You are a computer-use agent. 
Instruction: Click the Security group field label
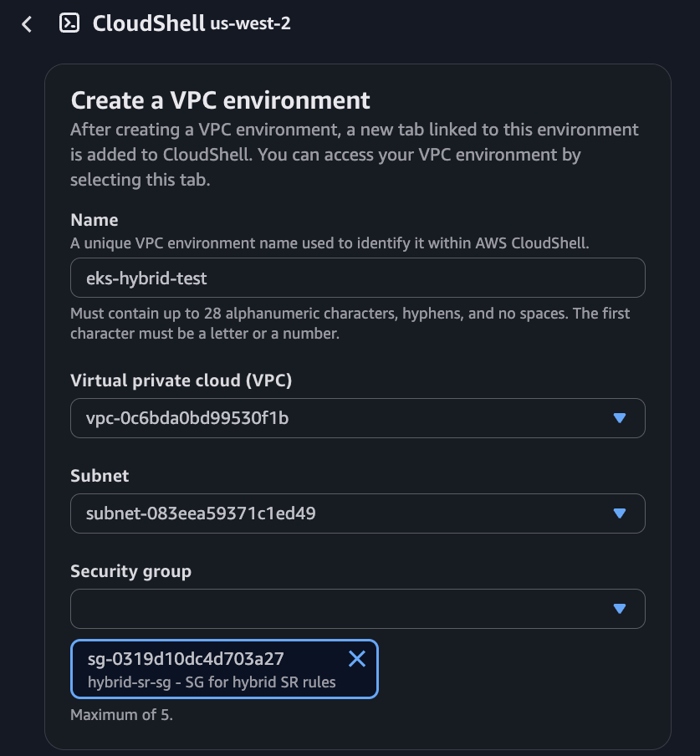coord(130,571)
